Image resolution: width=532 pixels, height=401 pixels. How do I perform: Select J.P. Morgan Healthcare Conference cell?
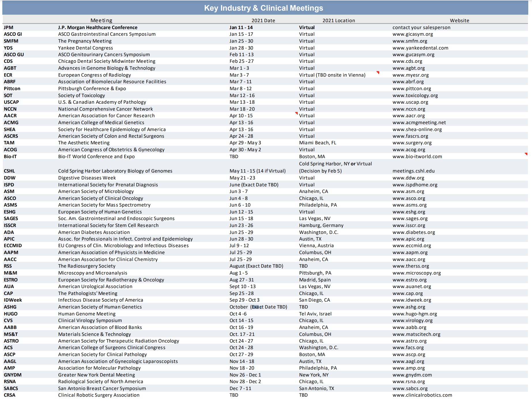pyautogui.click(x=98, y=28)
